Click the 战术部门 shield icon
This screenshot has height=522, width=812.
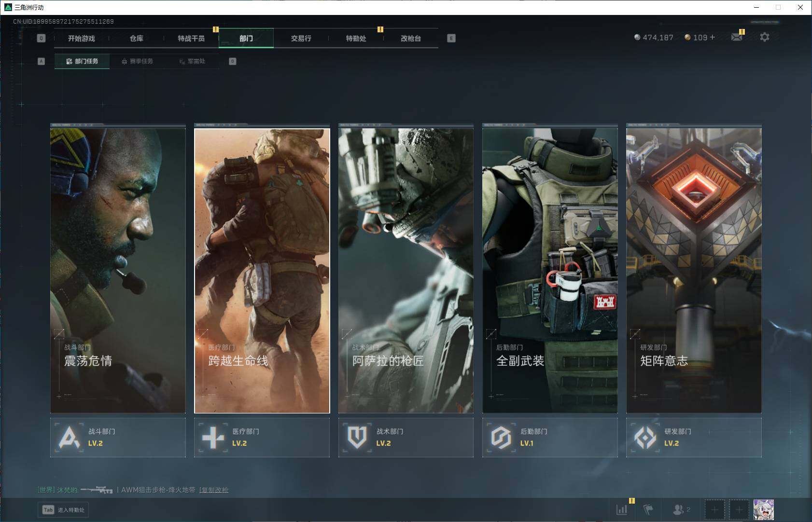tap(357, 438)
